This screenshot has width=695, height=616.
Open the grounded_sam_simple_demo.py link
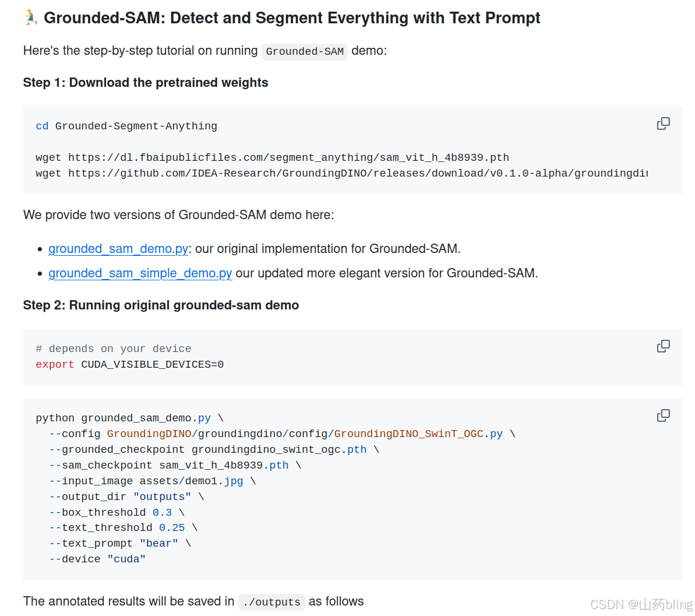click(140, 273)
